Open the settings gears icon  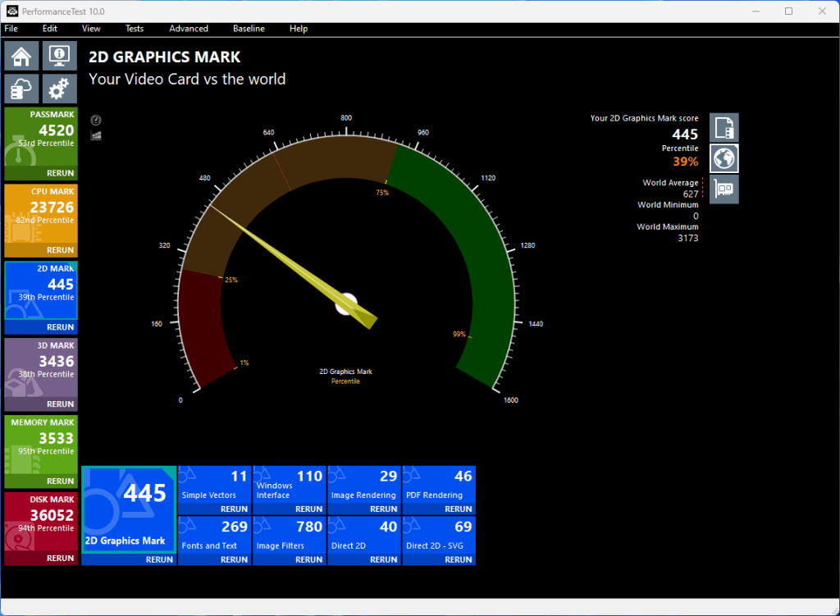[x=59, y=89]
